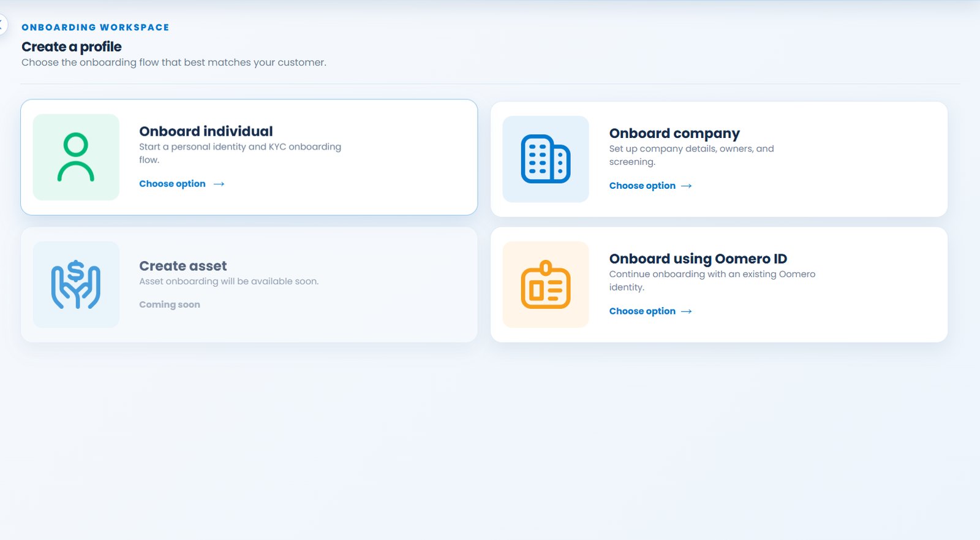This screenshot has height=540, width=980.
Task: Select the Onboard using Oomero ID heading
Action: click(698, 259)
